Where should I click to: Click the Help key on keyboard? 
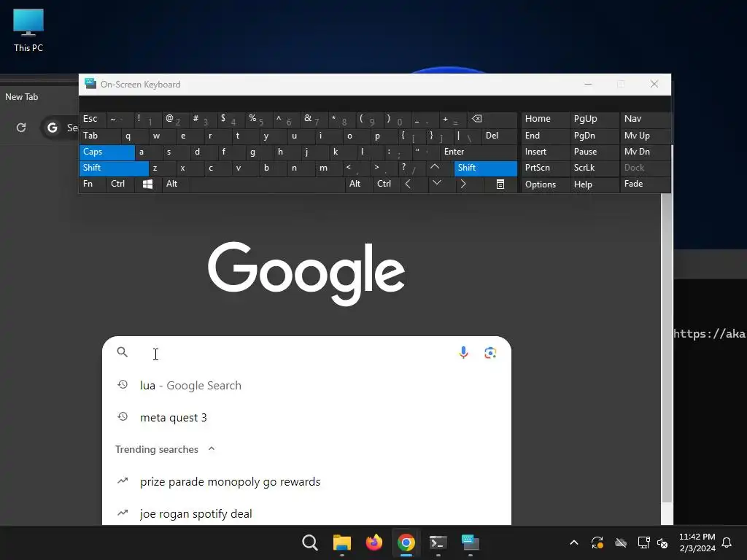594,184
